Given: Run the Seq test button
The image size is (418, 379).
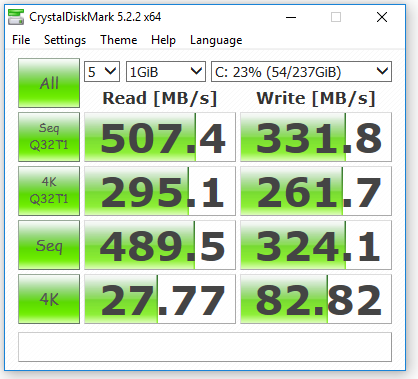Looking at the screenshot, I should tap(49, 245).
